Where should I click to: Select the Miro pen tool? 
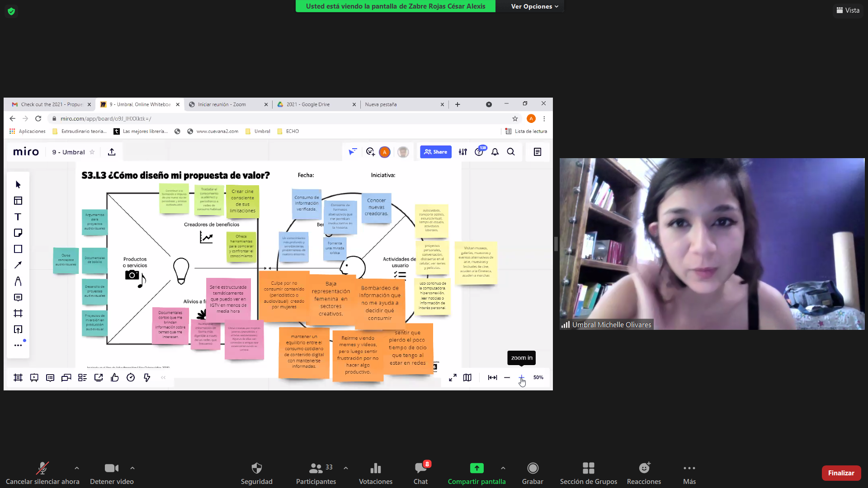[x=18, y=281]
